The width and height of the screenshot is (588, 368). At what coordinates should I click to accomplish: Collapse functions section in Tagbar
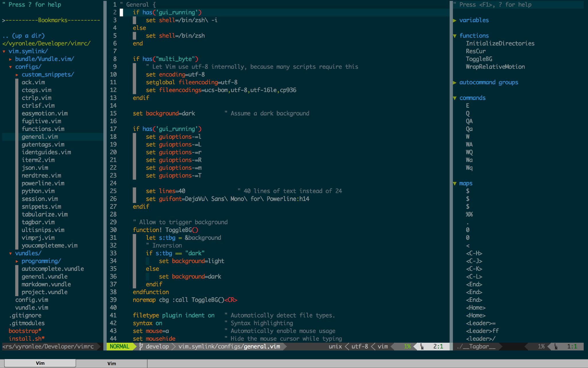coord(455,36)
